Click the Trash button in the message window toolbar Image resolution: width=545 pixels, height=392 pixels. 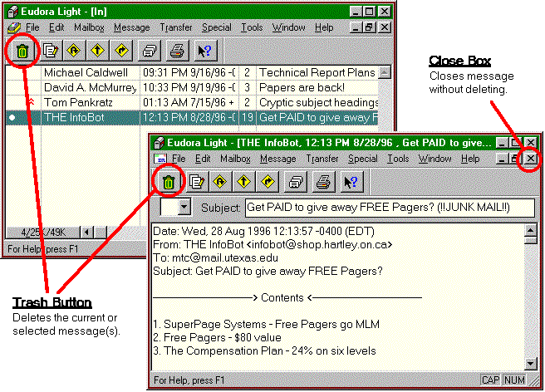tap(169, 182)
